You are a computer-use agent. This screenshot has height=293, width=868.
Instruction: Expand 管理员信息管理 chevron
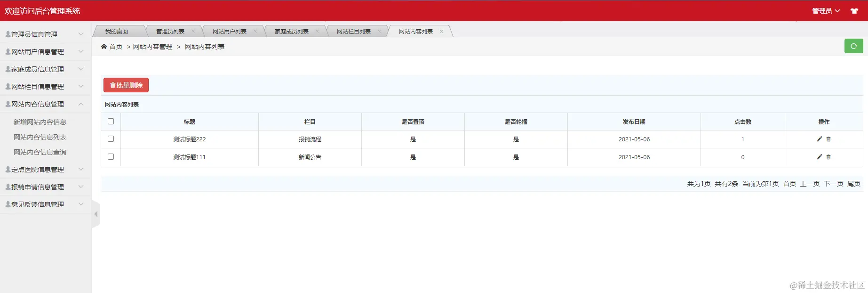tap(81, 34)
